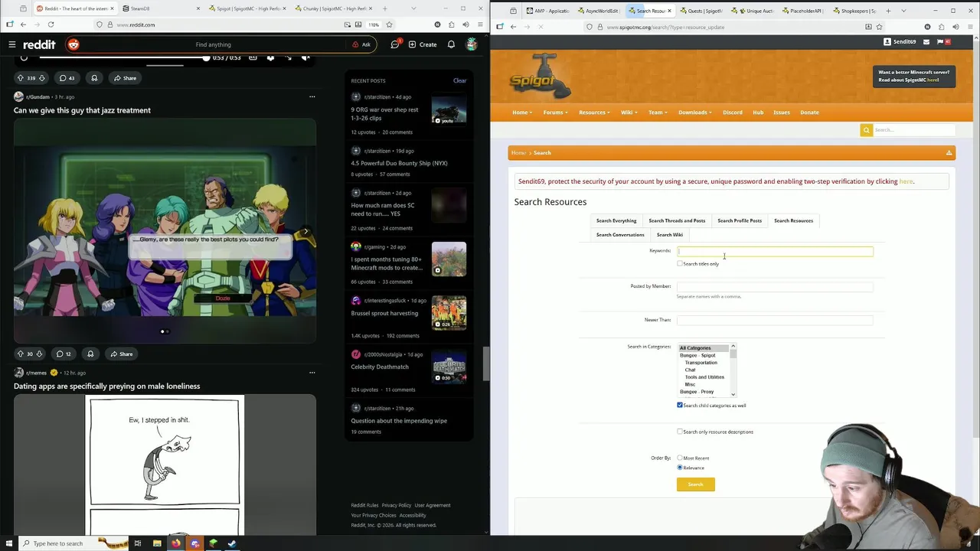
Task: Open the Donate nav item
Action: (x=809, y=112)
